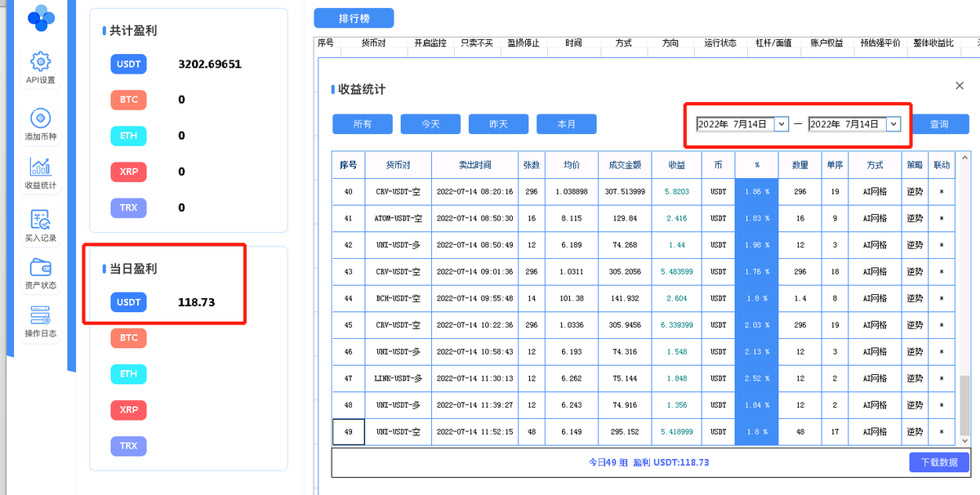
Task: Select XRP under 当日盈利
Action: click(128, 409)
